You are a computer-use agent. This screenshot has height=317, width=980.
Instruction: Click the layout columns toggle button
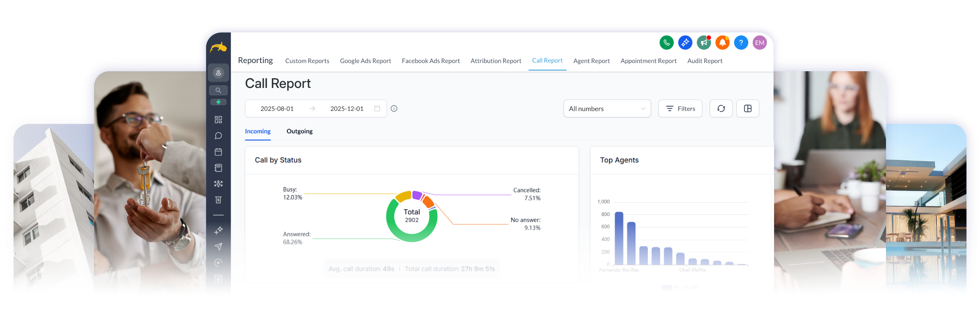pos(748,109)
